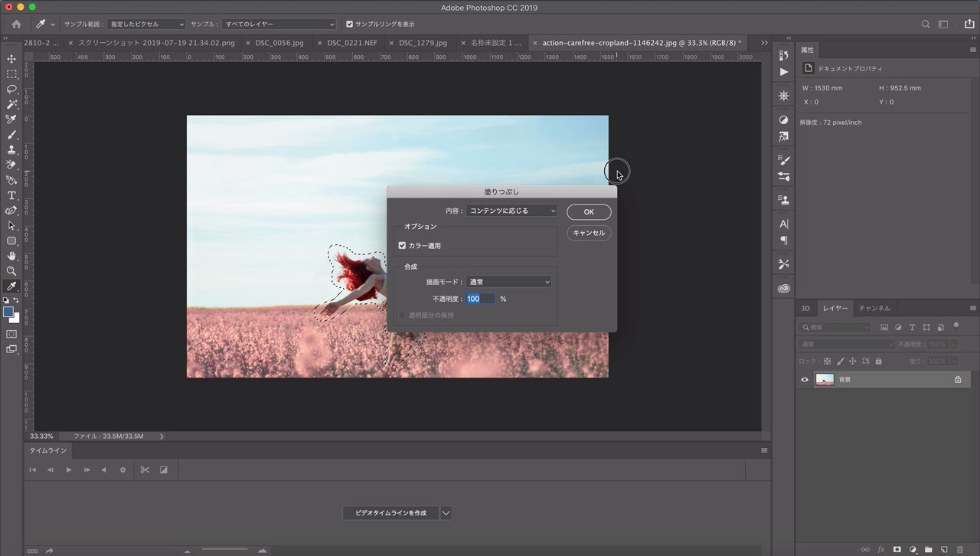This screenshot has height=556, width=980.
Task: Open Timeline panel flyout menu
Action: pyautogui.click(x=764, y=450)
